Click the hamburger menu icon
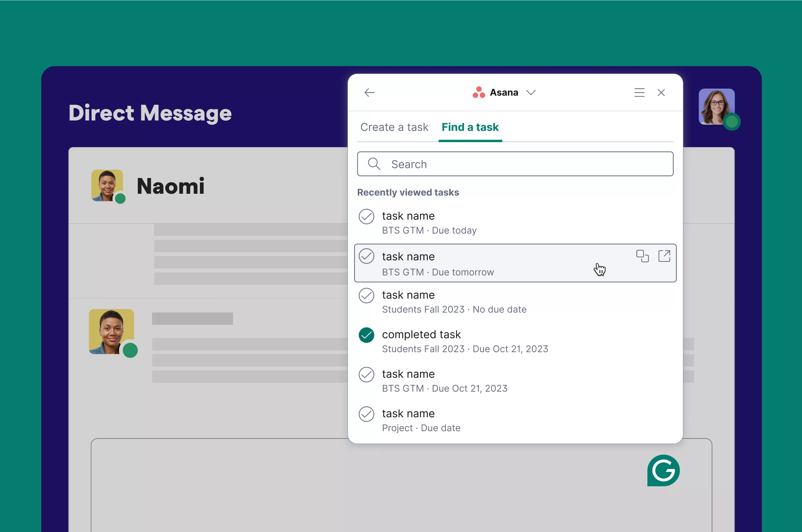Image resolution: width=802 pixels, height=532 pixels. coord(638,93)
